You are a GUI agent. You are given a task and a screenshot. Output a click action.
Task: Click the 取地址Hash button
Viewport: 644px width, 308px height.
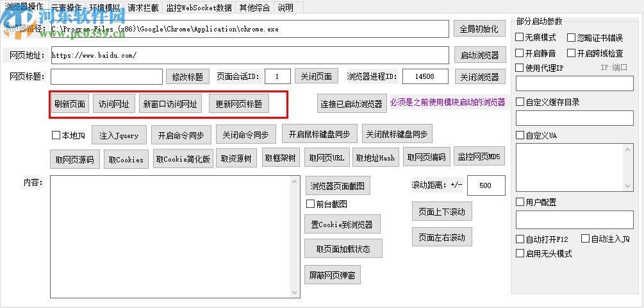[376, 157]
